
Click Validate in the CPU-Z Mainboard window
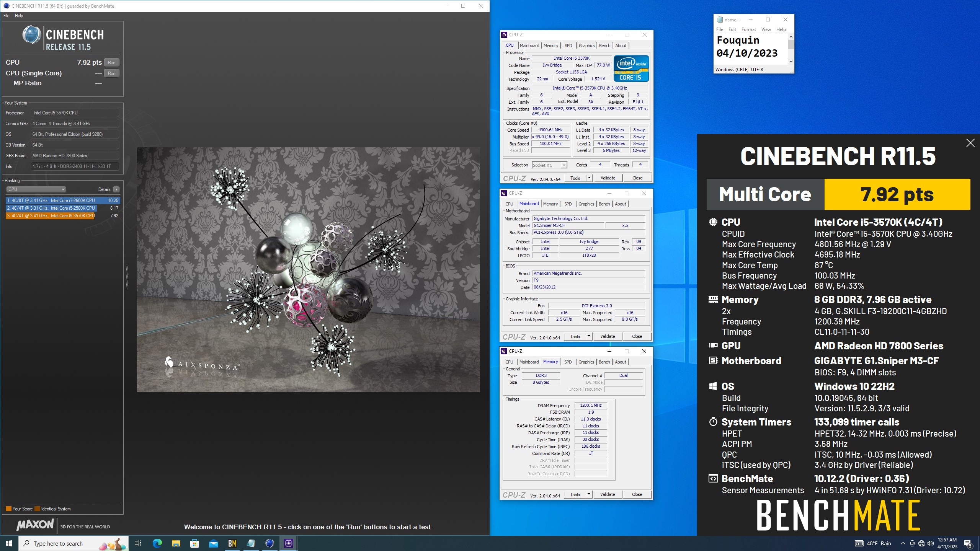608,336
